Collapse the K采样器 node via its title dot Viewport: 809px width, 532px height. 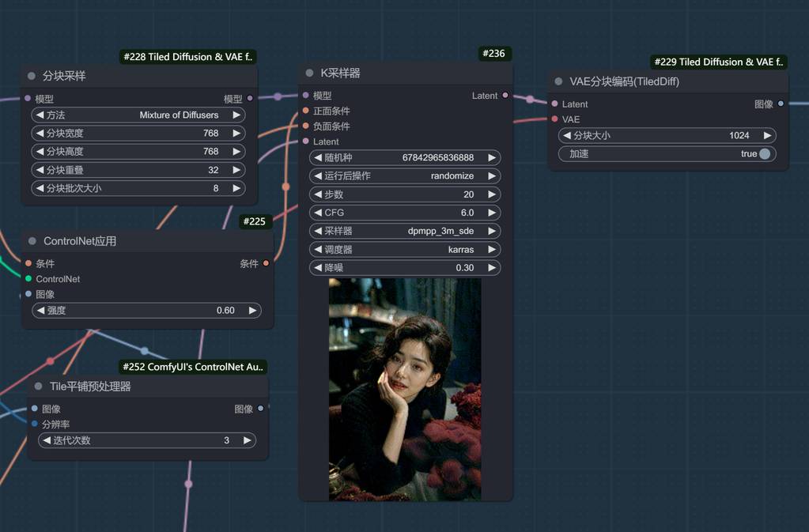click(310, 74)
